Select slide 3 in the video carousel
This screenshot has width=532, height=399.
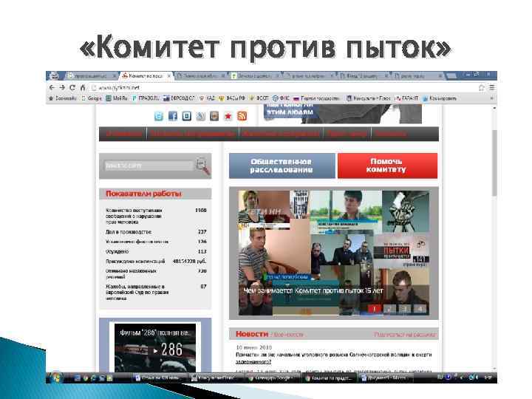pyautogui.click(x=405, y=309)
